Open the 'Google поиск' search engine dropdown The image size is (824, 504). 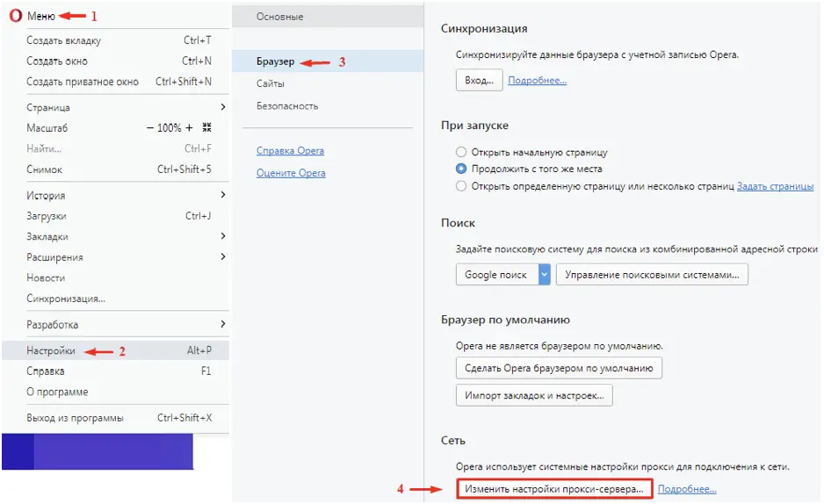pyautogui.click(x=545, y=275)
